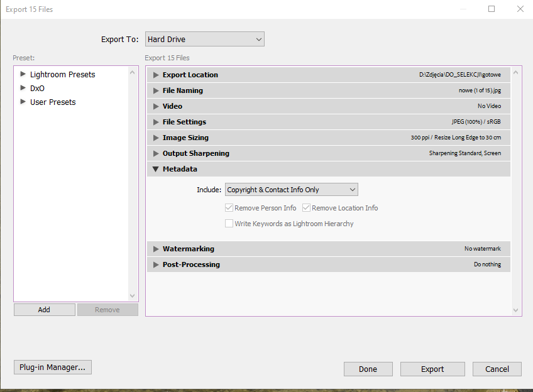The height and width of the screenshot is (392, 533).
Task: Expand the Lightroom Presets folder
Action: tap(23, 75)
